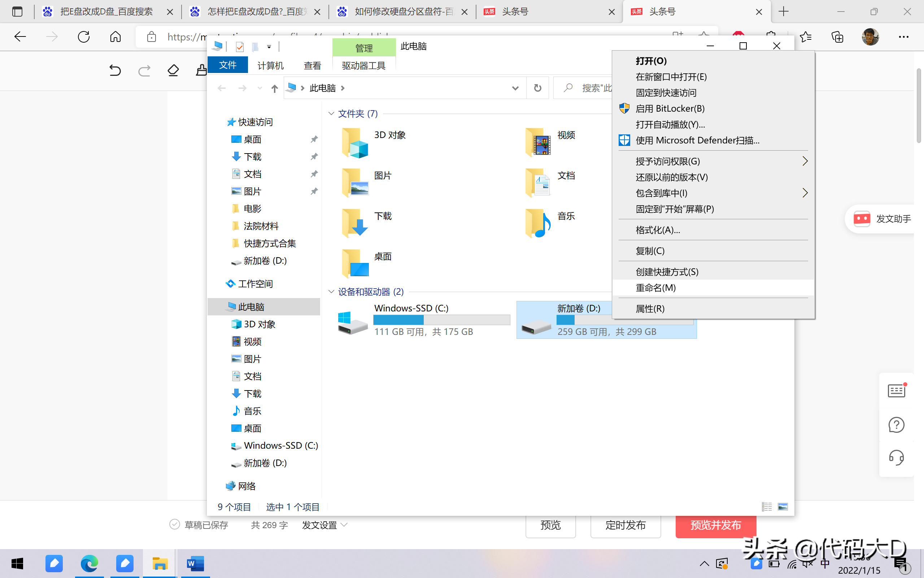Click the help question mark icon
This screenshot has width=924, height=578.
coord(896,425)
